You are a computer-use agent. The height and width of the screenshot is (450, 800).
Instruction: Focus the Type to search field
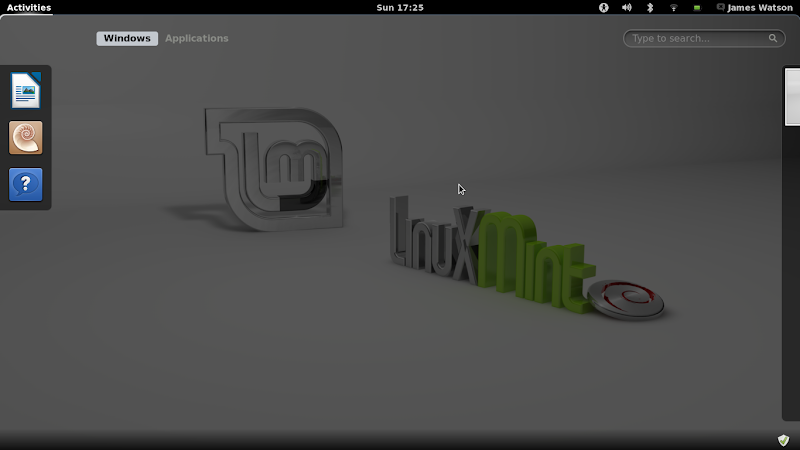(x=704, y=38)
